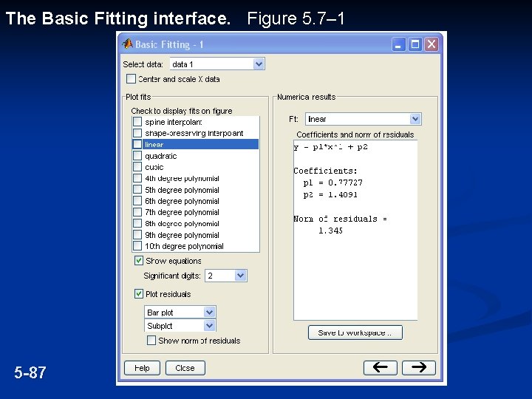This screenshot has width=532, height=399.
Task: Click the MATLAB logo in title bar
Action: coord(128,44)
